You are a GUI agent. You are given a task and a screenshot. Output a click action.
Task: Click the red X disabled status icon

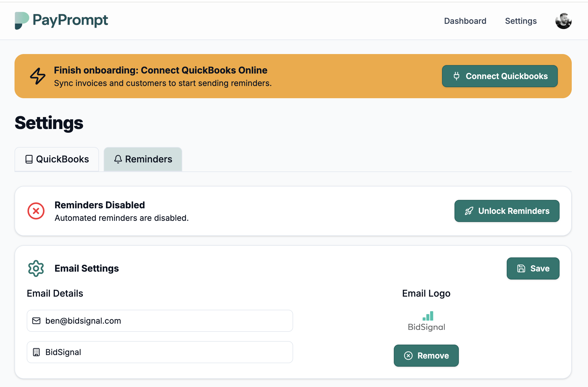pyautogui.click(x=36, y=211)
